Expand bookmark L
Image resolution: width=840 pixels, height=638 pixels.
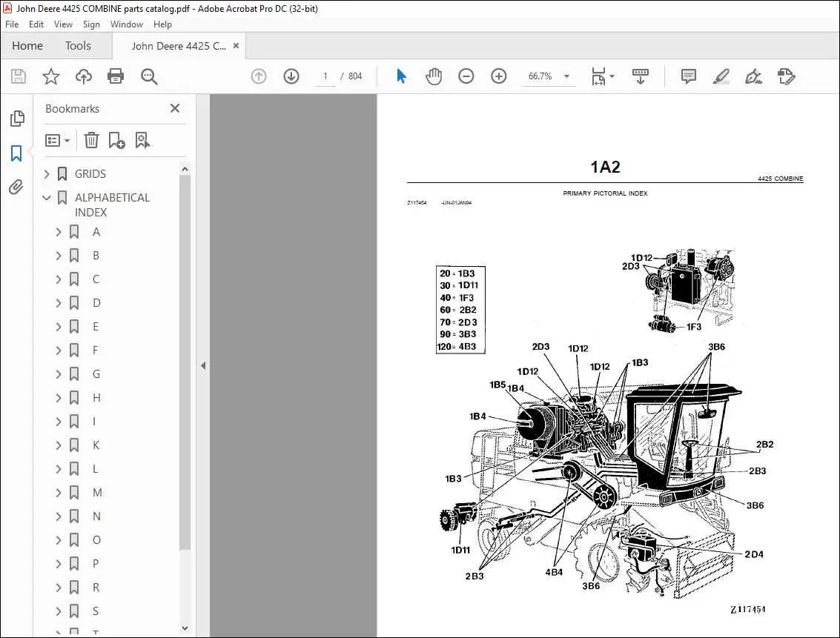[x=59, y=469]
